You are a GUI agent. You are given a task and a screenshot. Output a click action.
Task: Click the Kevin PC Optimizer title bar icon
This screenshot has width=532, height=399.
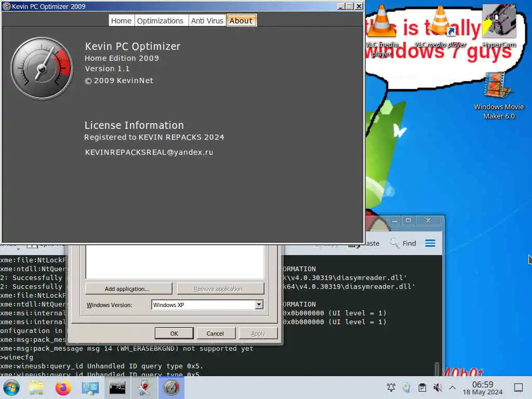point(6,6)
